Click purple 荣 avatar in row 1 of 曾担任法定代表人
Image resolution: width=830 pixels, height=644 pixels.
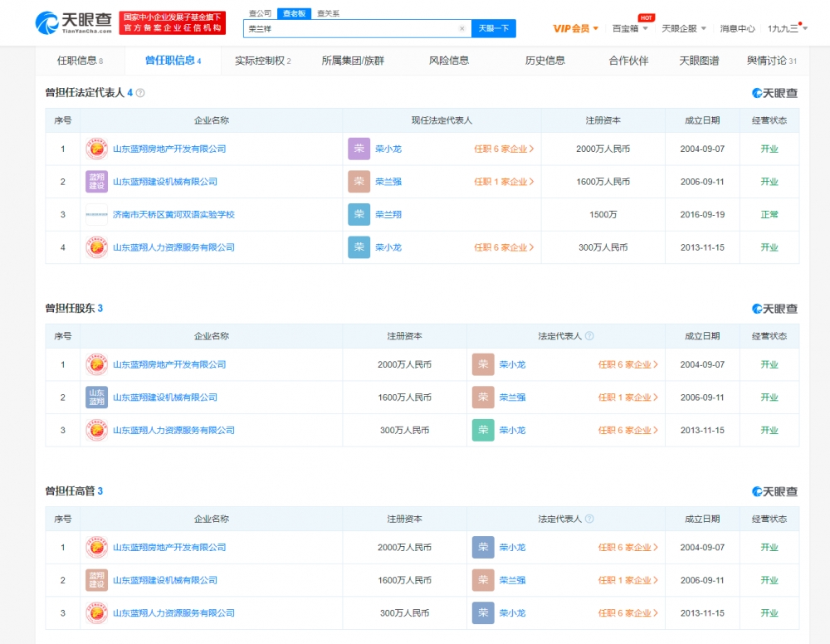coord(359,149)
